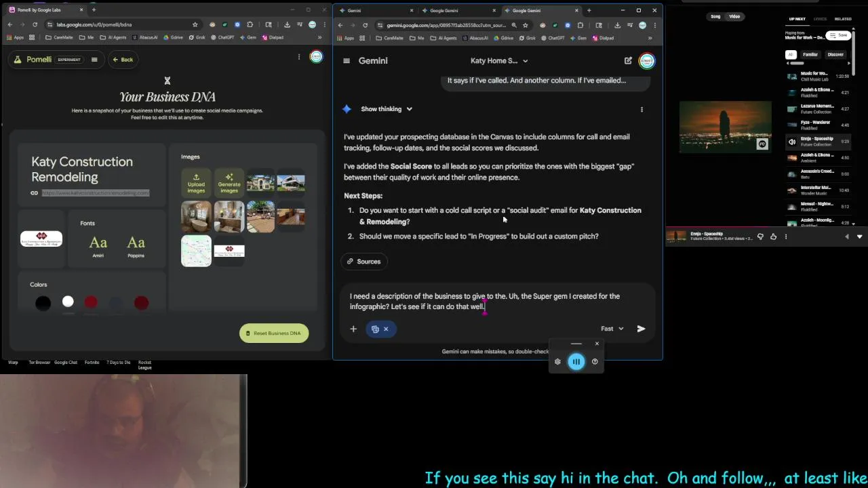
Task: Open the map image thumbnail
Action: tap(196, 251)
